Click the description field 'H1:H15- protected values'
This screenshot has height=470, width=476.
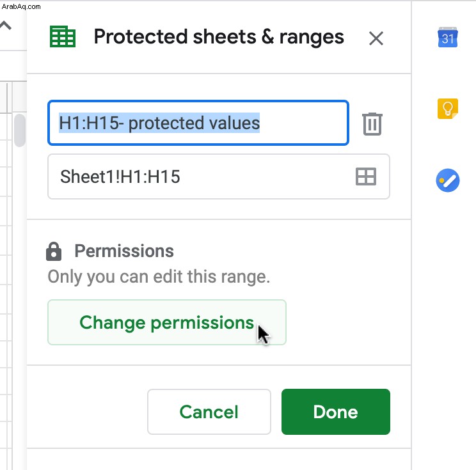point(198,123)
